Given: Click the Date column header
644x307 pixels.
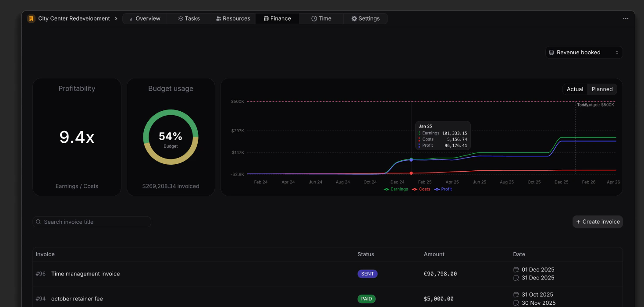Looking at the screenshot, I should pos(519,254).
